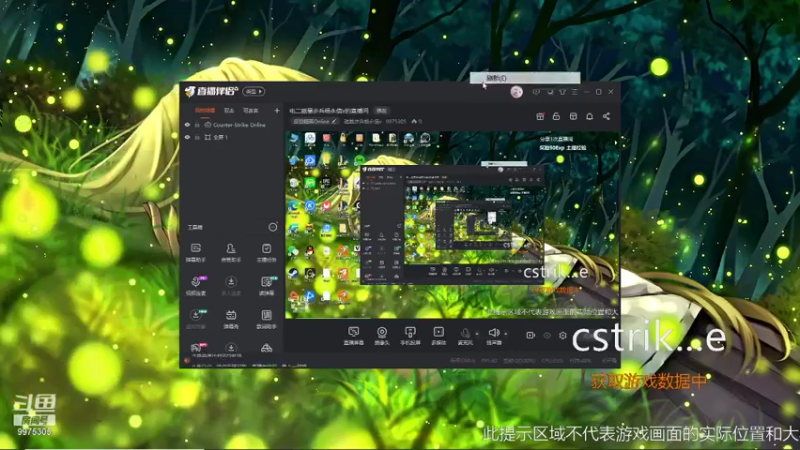Add a multimedia source
The height and width of the screenshot is (450, 800).
coord(438,336)
